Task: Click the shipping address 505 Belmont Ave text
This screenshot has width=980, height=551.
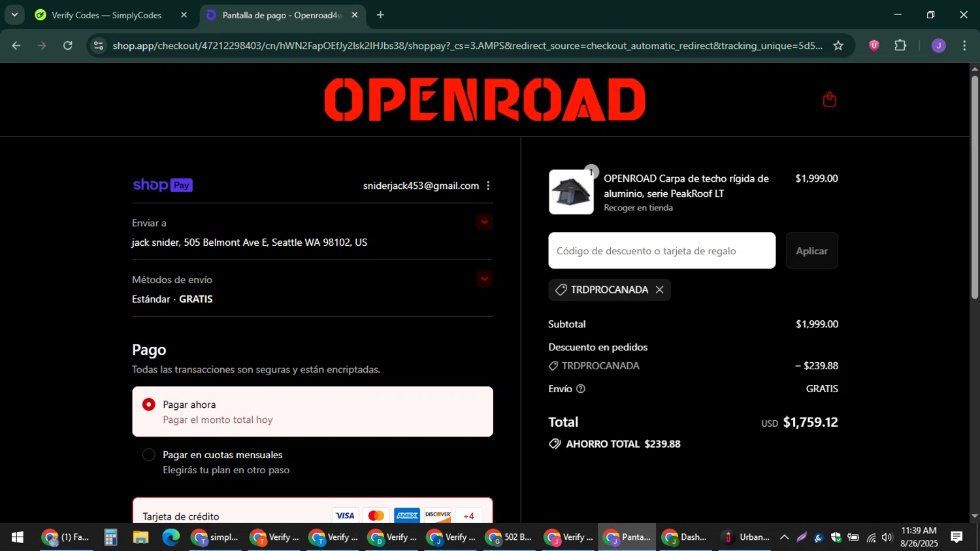Action: (x=250, y=242)
